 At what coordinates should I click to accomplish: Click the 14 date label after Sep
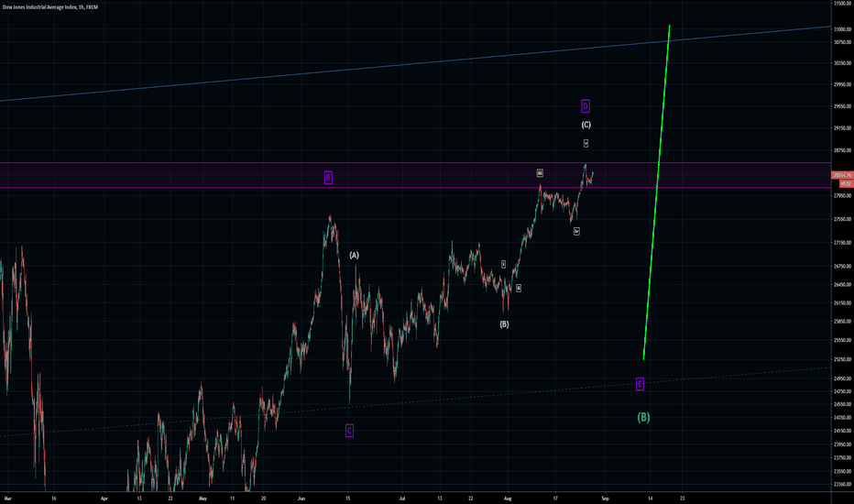651,498
